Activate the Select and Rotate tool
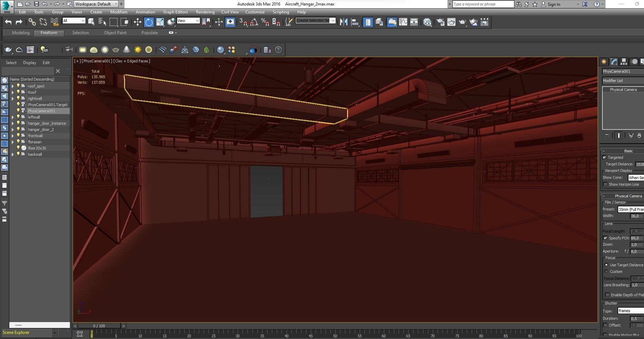 pos(149,22)
